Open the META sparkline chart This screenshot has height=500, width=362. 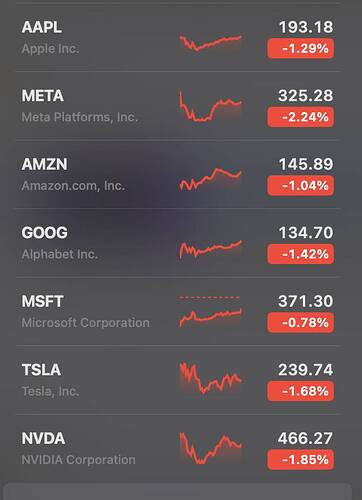pyautogui.click(x=210, y=106)
